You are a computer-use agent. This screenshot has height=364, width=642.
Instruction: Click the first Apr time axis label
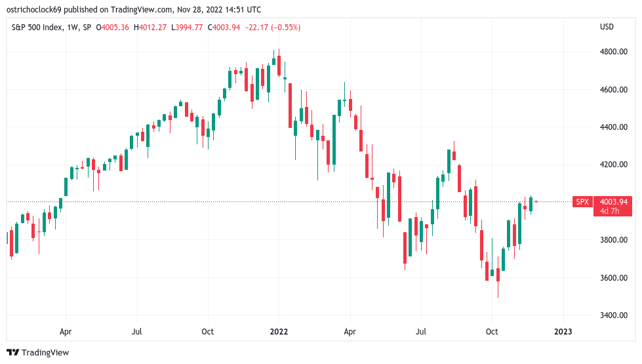(x=66, y=332)
